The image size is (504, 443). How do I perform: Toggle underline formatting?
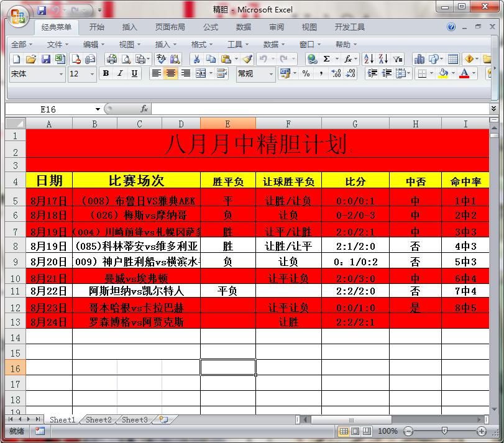click(134, 73)
